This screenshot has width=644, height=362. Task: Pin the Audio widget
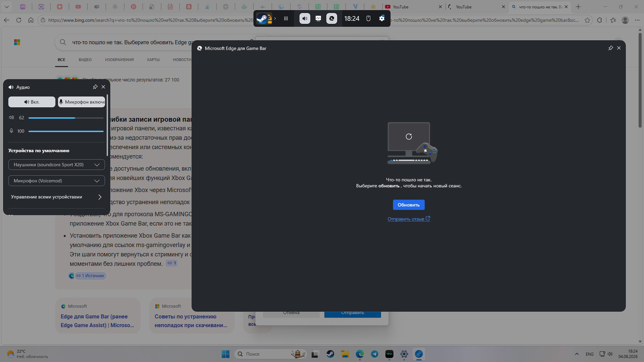[x=95, y=87]
